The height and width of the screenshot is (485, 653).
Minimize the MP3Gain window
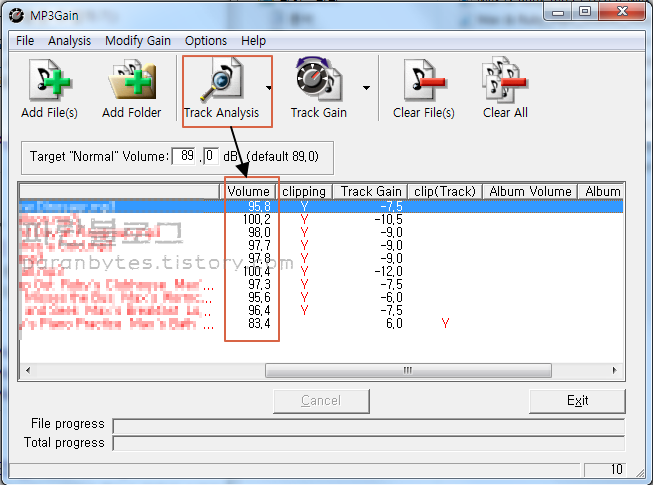coord(558,11)
